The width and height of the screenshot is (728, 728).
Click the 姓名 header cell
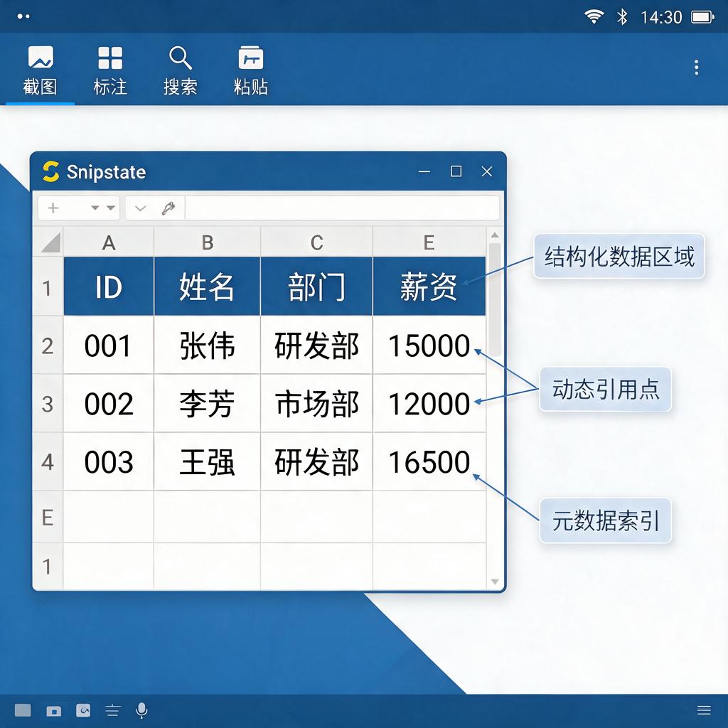207,287
